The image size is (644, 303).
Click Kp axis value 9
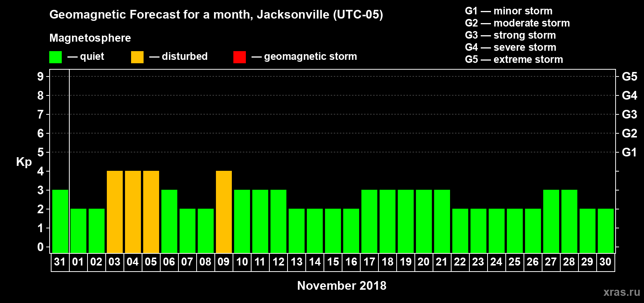point(41,77)
